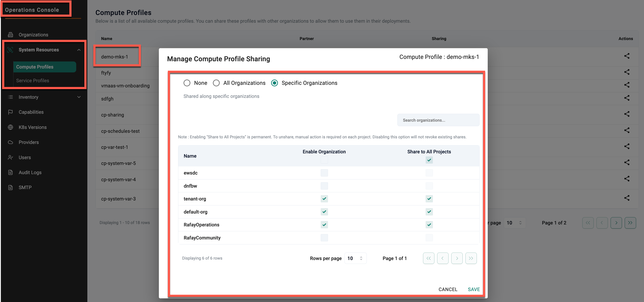Expand the Inventory sidebar section
Image resolution: width=644 pixels, height=302 pixels.
point(79,97)
